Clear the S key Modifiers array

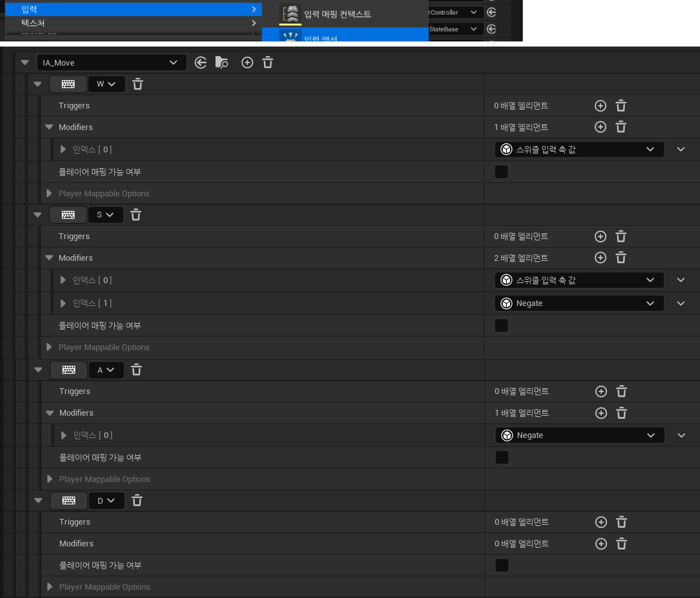pos(621,258)
